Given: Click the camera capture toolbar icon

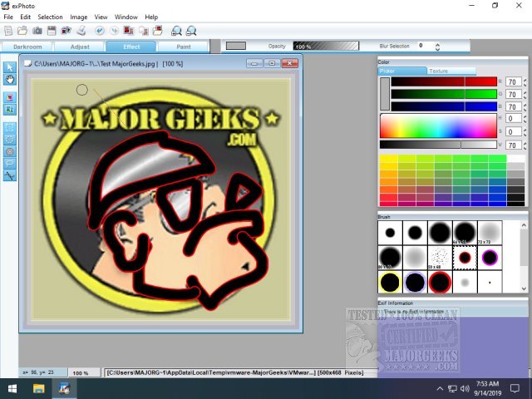Looking at the screenshot, I should point(37,31).
